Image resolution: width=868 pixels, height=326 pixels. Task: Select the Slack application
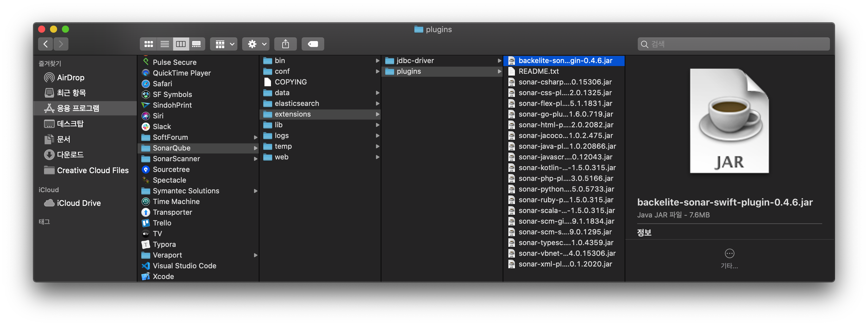(162, 127)
